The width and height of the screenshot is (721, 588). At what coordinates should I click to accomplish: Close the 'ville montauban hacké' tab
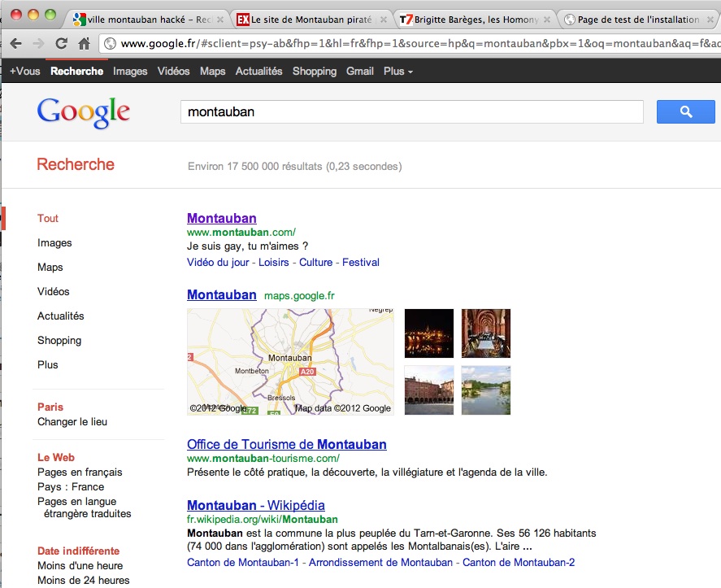pos(220,20)
